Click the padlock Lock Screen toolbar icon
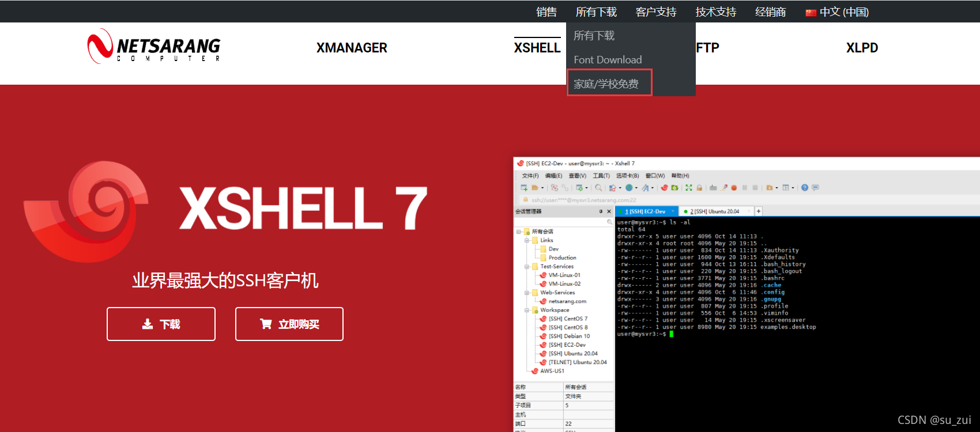980x432 pixels. point(699,188)
